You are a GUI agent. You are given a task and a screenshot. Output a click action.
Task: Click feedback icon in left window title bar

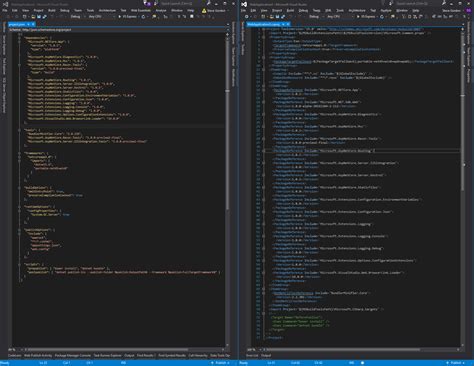pyautogui.click(x=156, y=4)
